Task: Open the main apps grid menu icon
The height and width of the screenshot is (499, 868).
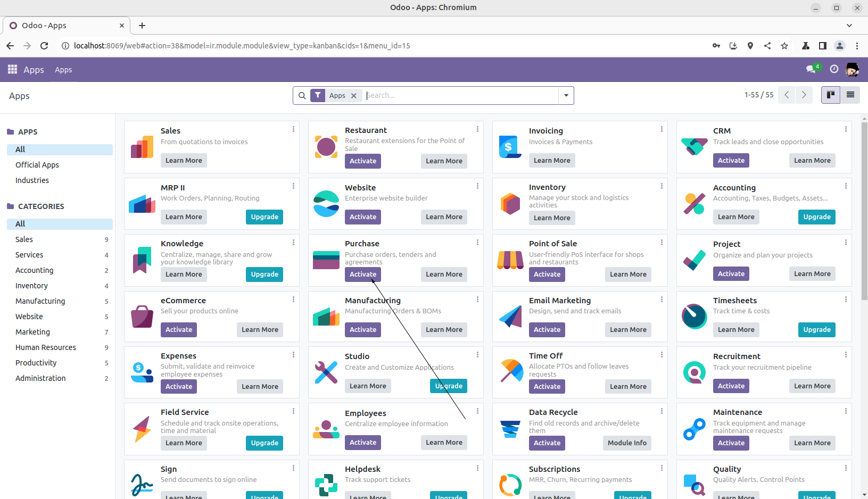Action: [12, 70]
